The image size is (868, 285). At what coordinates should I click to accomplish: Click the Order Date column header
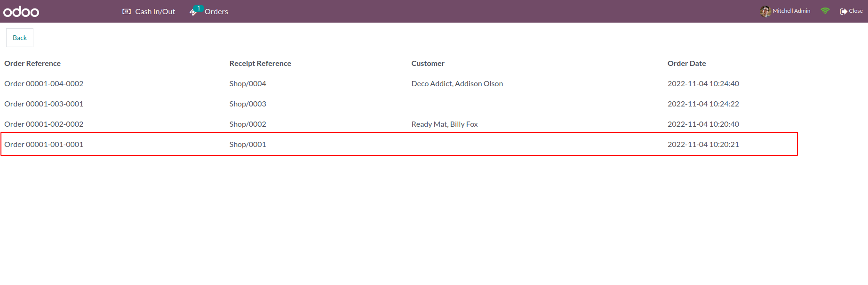tap(686, 63)
